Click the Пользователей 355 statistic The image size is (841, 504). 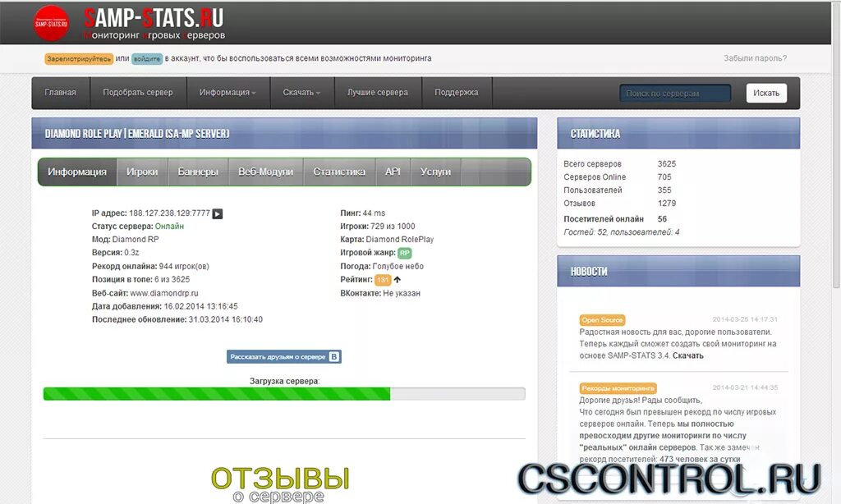618,190
